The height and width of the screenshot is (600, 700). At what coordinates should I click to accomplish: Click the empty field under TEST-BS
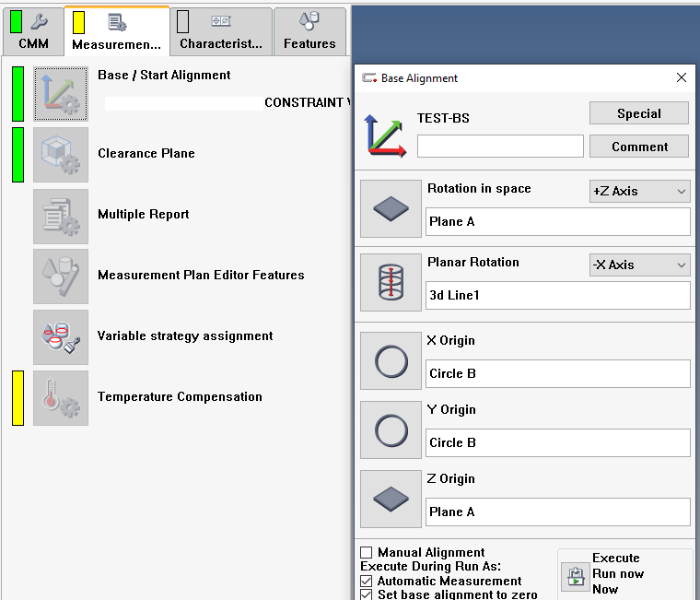(500, 147)
